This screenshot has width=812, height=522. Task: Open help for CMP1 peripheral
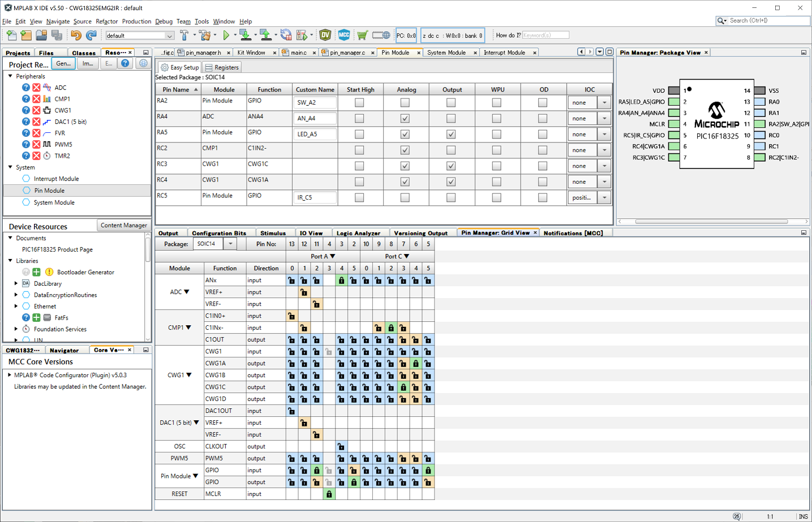click(x=26, y=98)
